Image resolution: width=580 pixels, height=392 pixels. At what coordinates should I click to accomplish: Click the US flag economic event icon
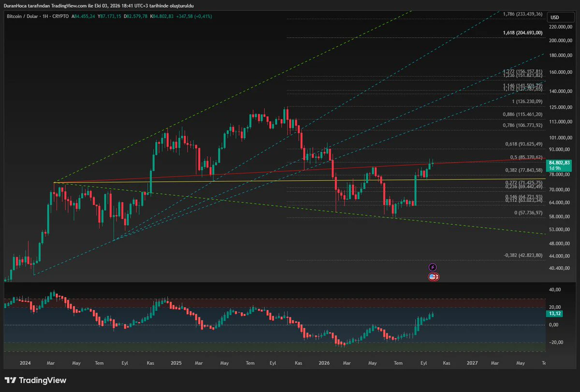(433, 276)
